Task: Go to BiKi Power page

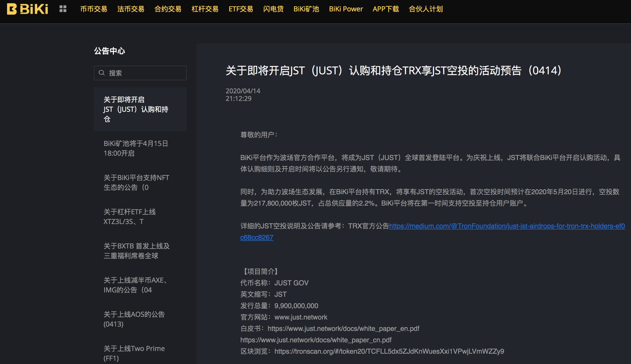Action: [346, 9]
